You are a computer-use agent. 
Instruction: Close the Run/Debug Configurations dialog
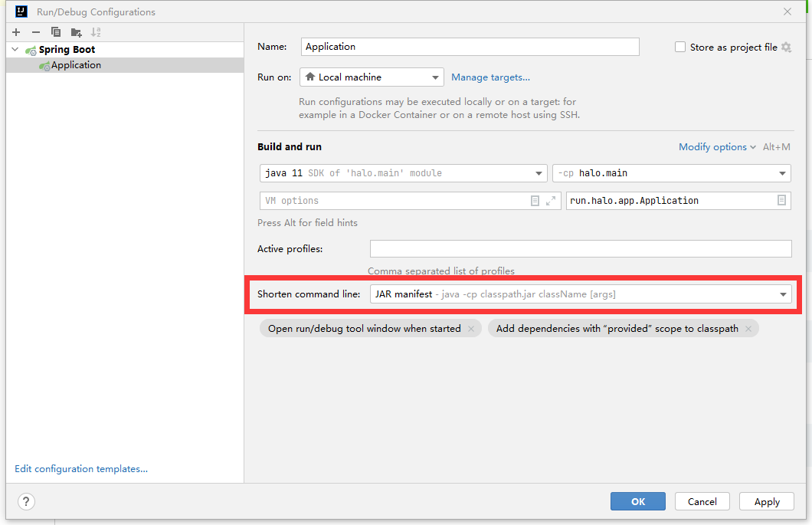(x=787, y=11)
